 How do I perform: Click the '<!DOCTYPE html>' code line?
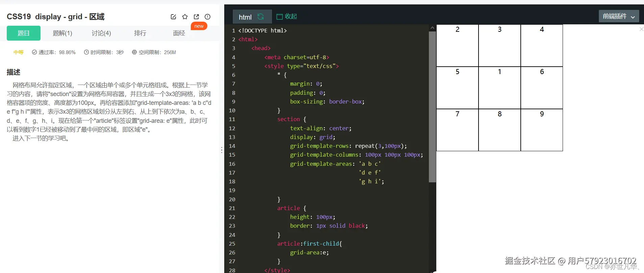coord(262,30)
